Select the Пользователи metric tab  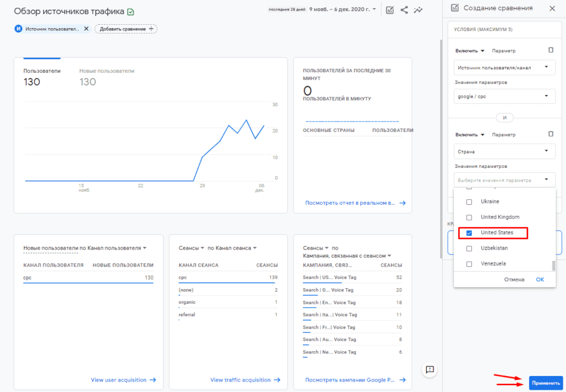click(42, 77)
